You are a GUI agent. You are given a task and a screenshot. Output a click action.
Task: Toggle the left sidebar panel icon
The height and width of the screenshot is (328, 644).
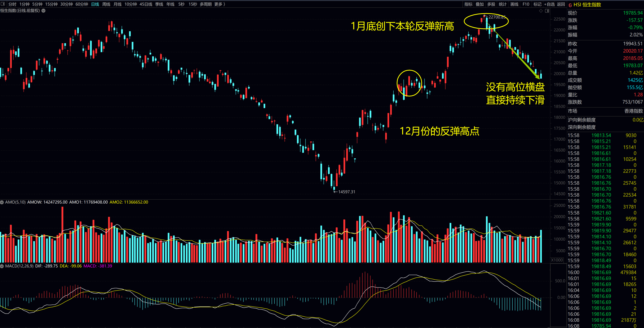pos(3,4)
